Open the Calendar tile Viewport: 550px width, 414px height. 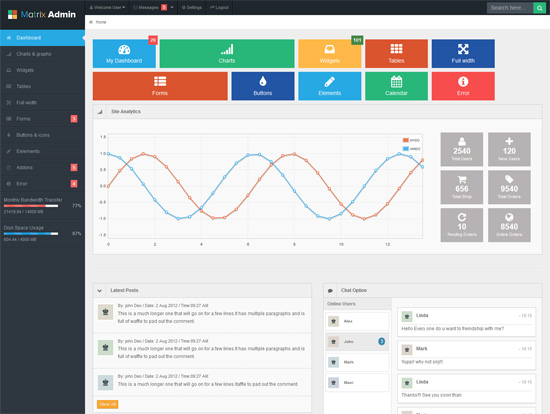[396, 86]
